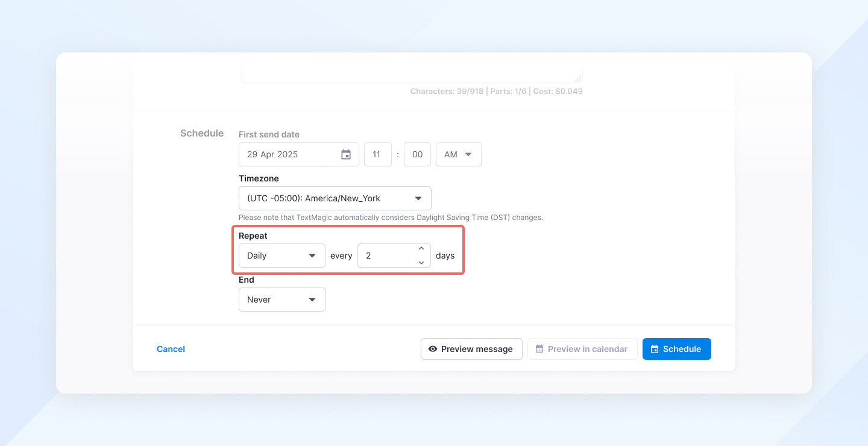Click the calendar icon on Preview in calendar
This screenshot has width=868, height=446.
tap(539, 349)
